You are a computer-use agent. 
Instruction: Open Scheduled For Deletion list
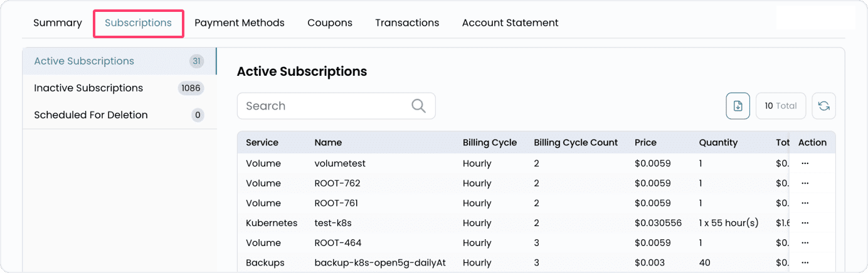(119, 115)
